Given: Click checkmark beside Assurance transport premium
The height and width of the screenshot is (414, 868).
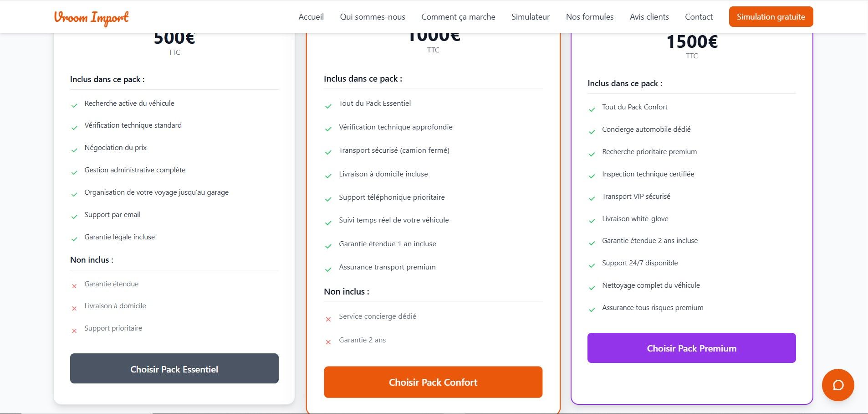Looking at the screenshot, I should tap(328, 269).
